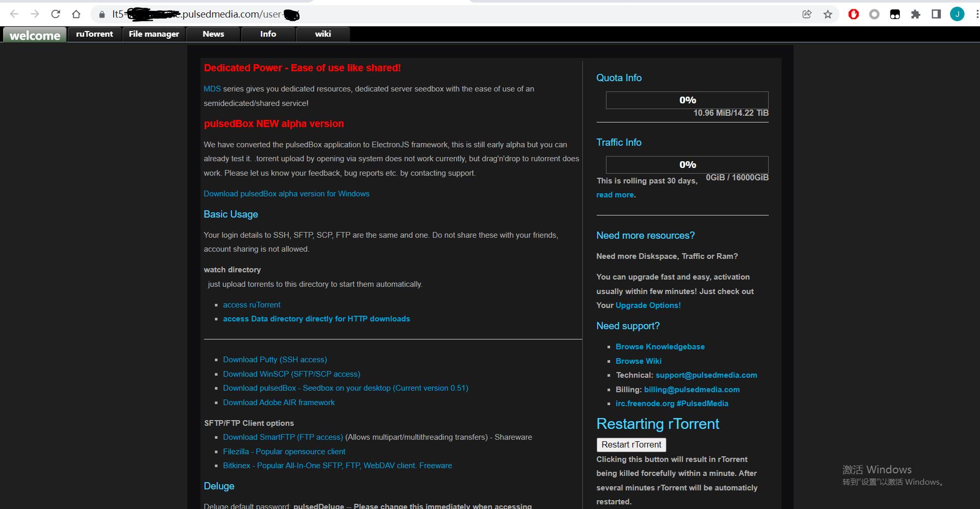
Task: Click the browser forward arrow
Action: [35, 14]
